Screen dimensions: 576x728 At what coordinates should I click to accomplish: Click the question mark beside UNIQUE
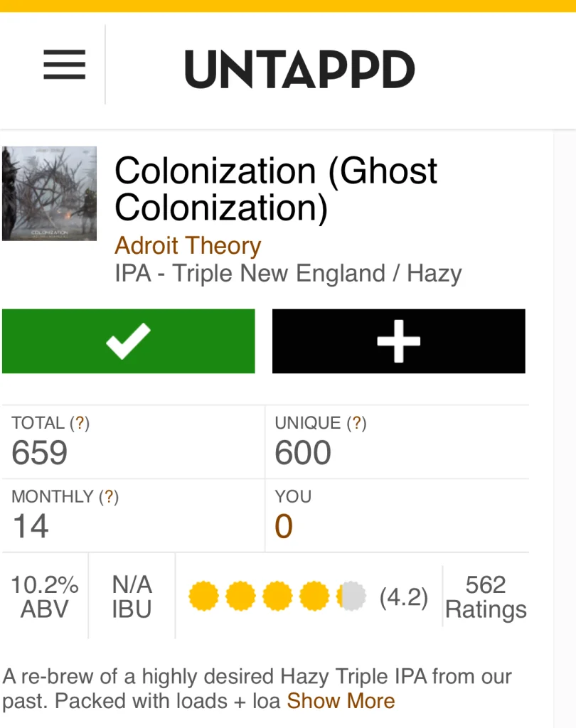pos(356,424)
